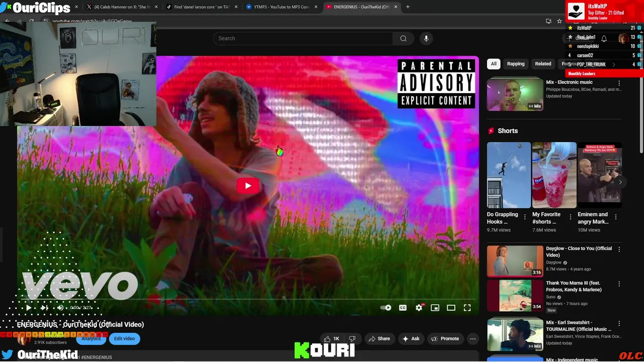Image resolution: width=644 pixels, height=362 pixels.
Task: Focus the YouTube search box
Action: [303, 38]
